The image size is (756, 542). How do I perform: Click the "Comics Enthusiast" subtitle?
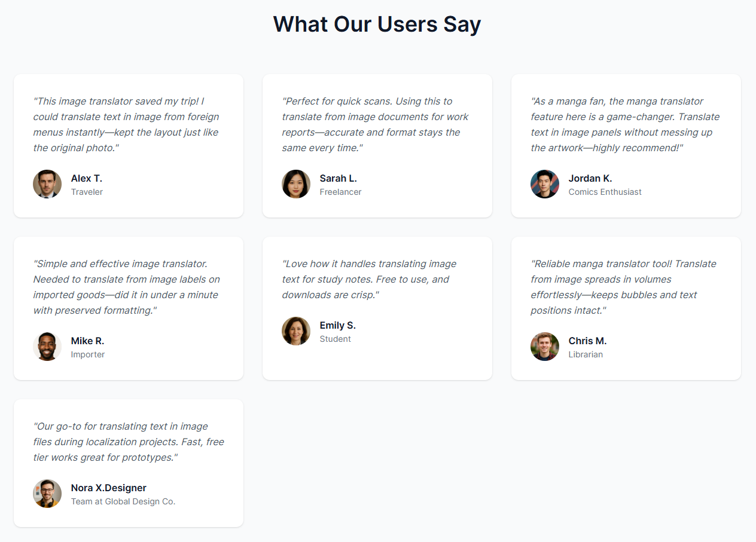tap(605, 192)
